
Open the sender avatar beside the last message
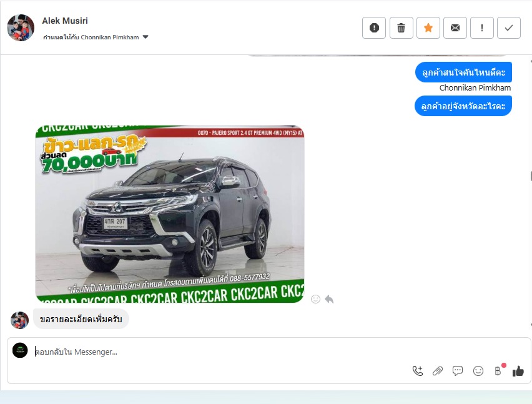pos(20,320)
